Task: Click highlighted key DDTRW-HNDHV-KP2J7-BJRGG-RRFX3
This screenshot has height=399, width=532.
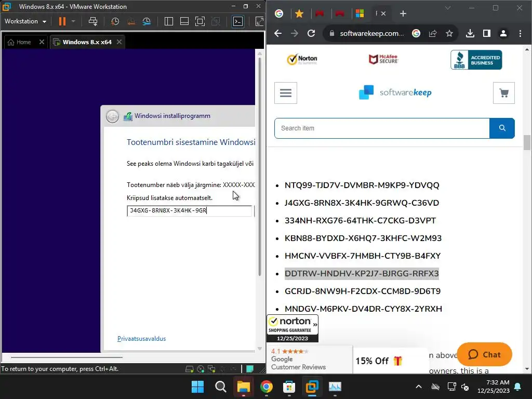Action: (x=362, y=273)
